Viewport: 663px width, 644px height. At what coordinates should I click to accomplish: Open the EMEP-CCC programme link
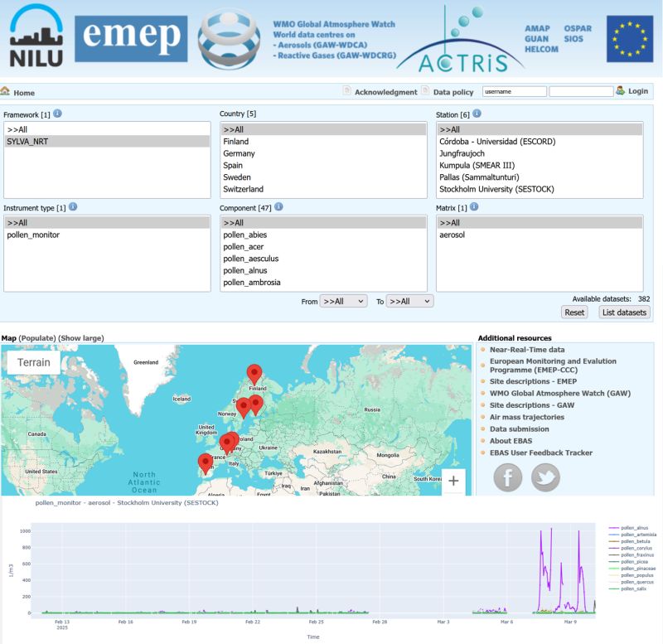point(553,366)
